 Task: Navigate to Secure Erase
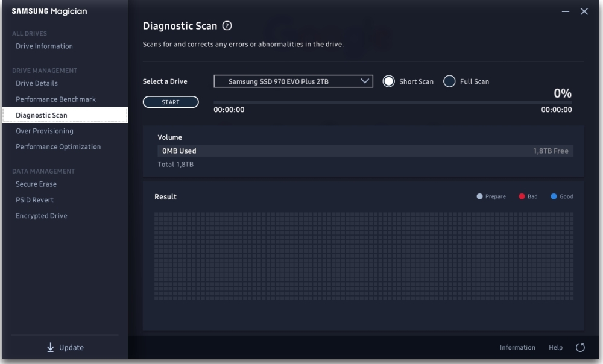click(x=36, y=184)
